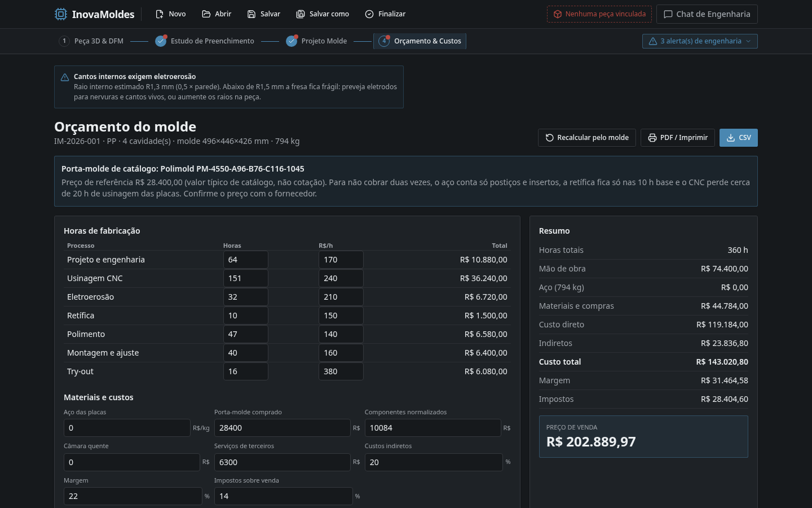Click Custo total value R$ 143.020,80
Viewport: 812px width, 508px height.
722,362
